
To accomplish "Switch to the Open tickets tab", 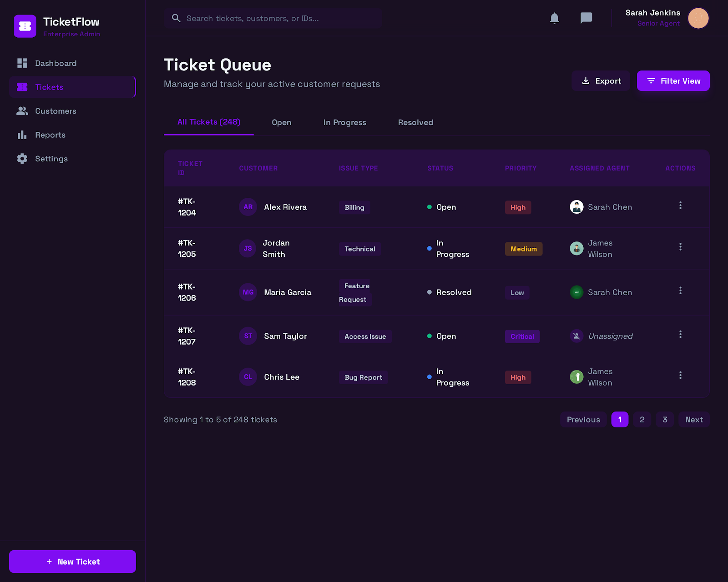I will [281, 122].
